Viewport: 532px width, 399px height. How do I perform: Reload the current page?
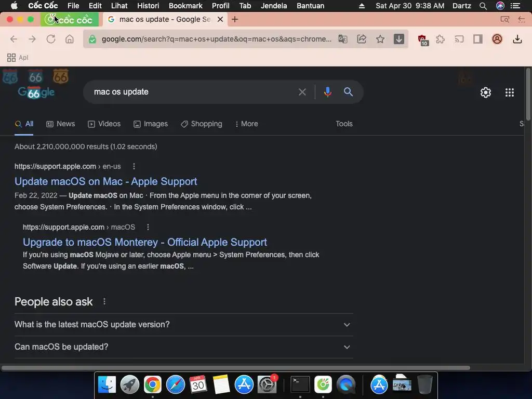pyautogui.click(x=51, y=39)
